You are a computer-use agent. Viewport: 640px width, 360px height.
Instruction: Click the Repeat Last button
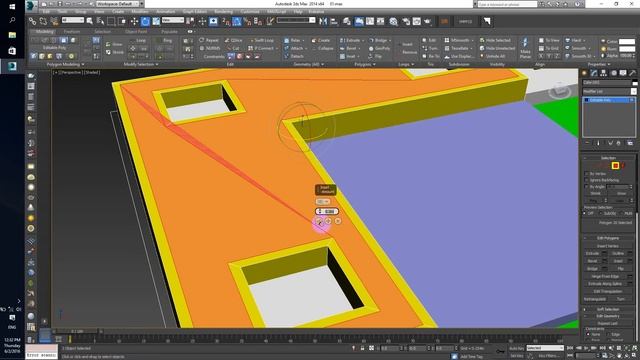[x=608, y=323]
